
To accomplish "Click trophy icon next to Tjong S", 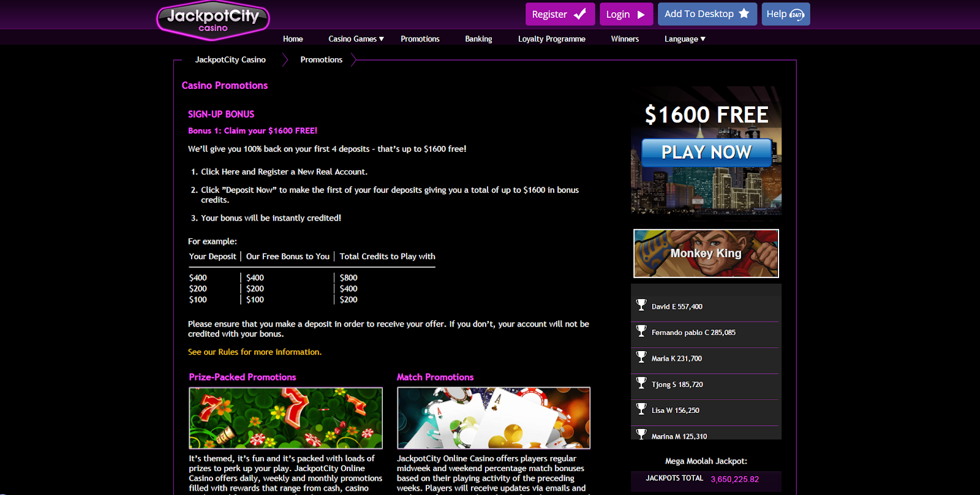I will [641, 383].
